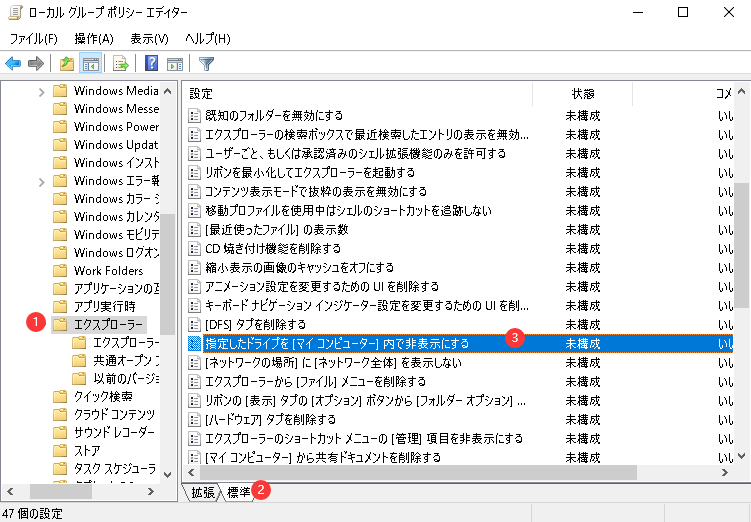Click the Forward arrow toolbar icon

(x=36, y=63)
